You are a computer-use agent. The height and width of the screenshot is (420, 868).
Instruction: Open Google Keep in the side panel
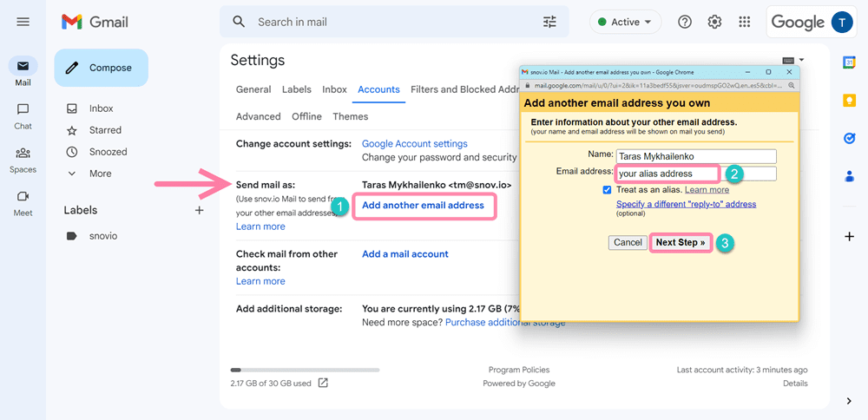(x=849, y=100)
